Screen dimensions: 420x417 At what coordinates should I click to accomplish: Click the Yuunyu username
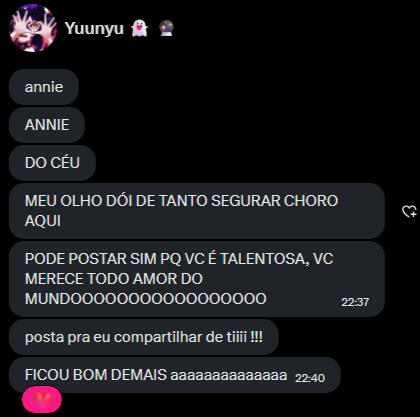(94, 28)
